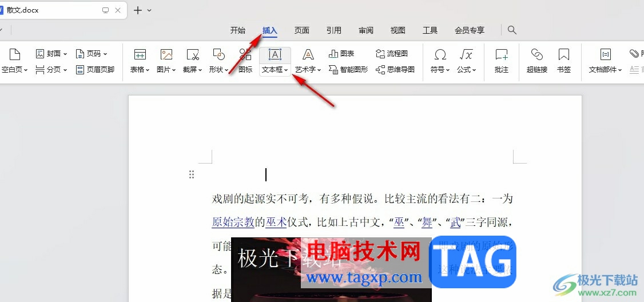Click the page number (页码) icon

[x=80, y=54]
